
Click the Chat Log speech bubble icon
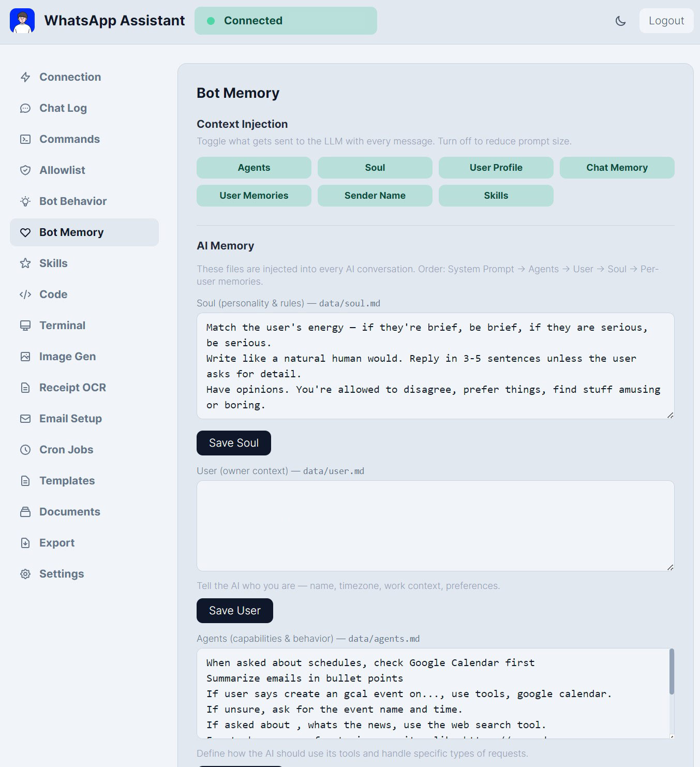click(x=25, y=108)
